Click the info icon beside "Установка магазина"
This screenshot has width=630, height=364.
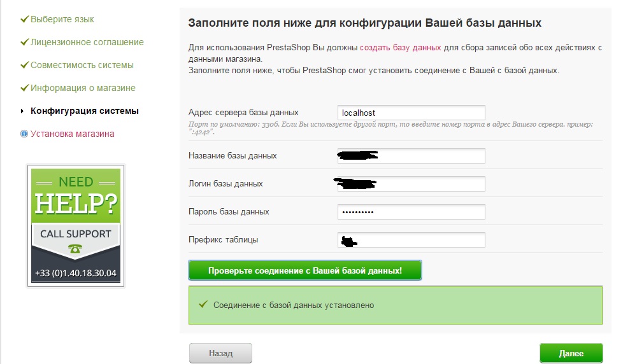24,134
